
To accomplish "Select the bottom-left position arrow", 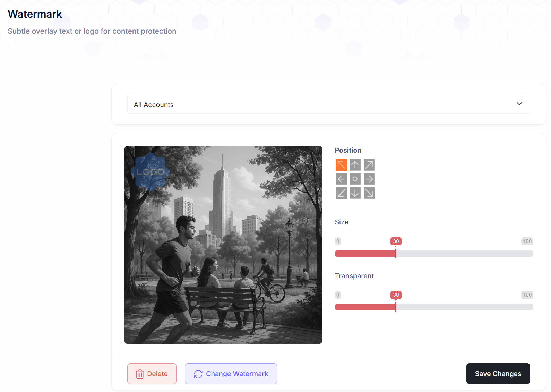I will (x=341, y=193).
